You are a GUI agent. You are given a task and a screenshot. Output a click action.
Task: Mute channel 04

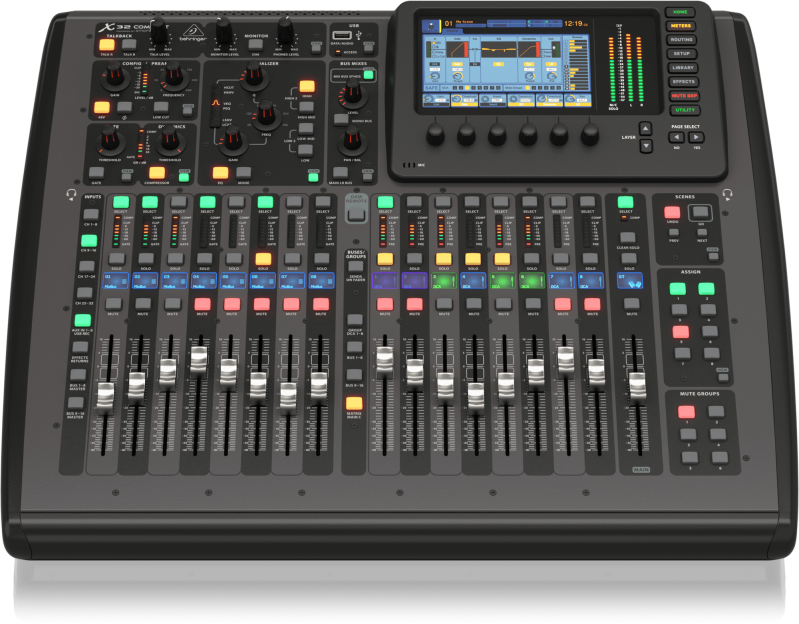tap(203, 305)
